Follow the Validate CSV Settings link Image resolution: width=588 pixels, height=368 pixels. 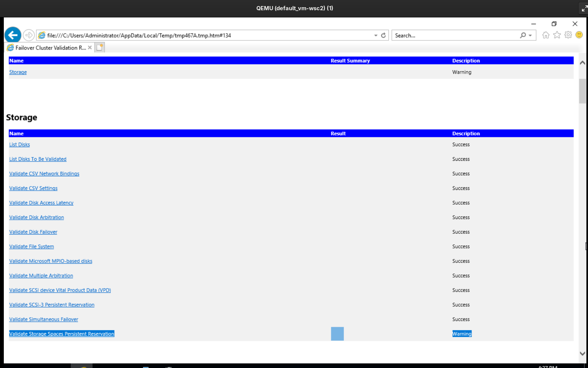click(33, 188)
